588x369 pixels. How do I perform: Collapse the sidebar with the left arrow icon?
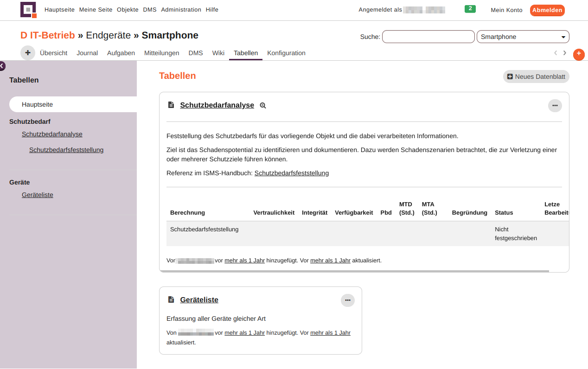2,66
